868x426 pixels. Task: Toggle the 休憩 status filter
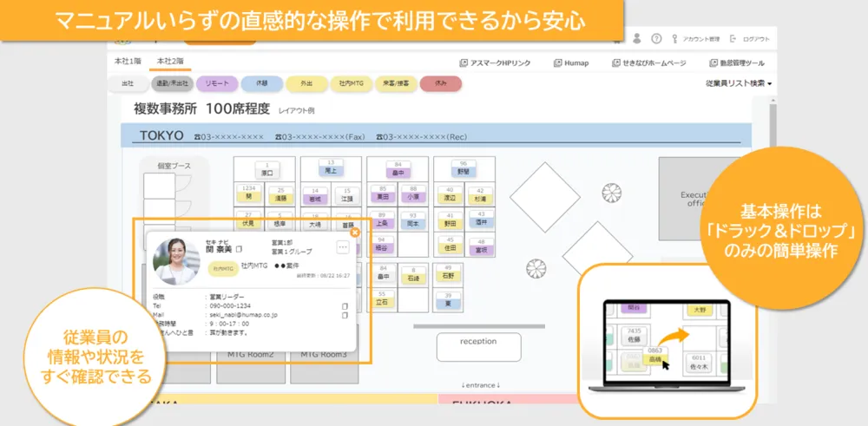(262, 83)
